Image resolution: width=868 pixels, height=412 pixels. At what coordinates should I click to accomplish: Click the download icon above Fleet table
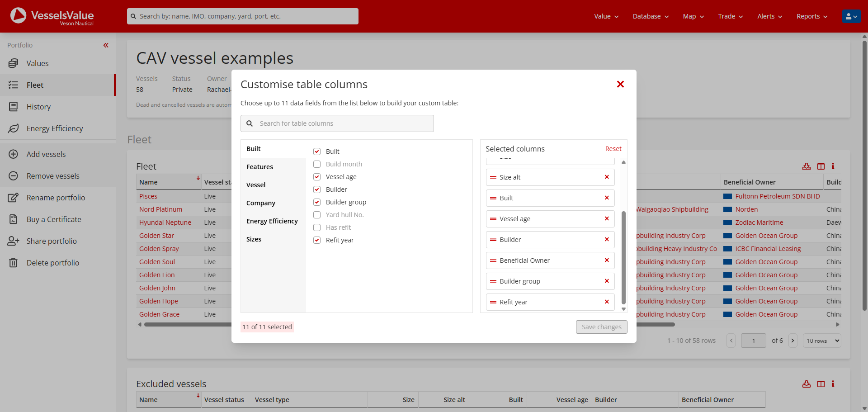pos(806,166)
